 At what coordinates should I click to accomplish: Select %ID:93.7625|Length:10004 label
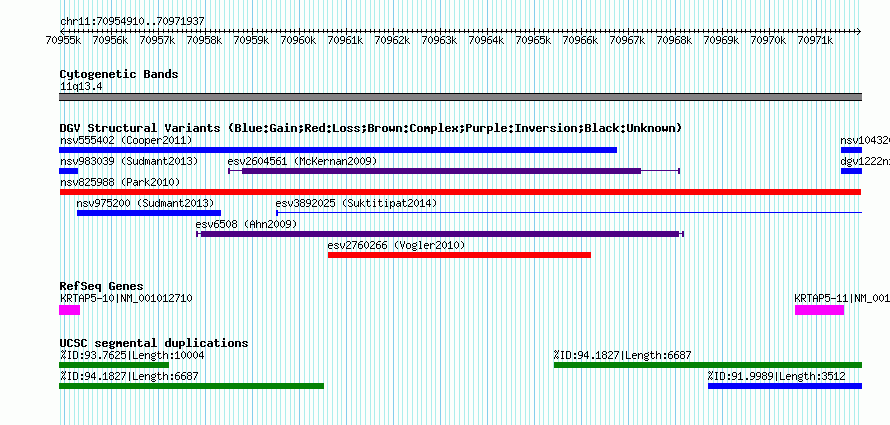coord(132,355)
